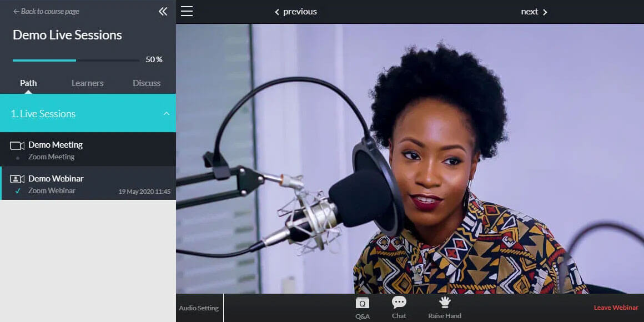This screenshot has width=644, height=322.
Task: Collapse the Live Sessions section chevron
Action: tap(166, 114)
